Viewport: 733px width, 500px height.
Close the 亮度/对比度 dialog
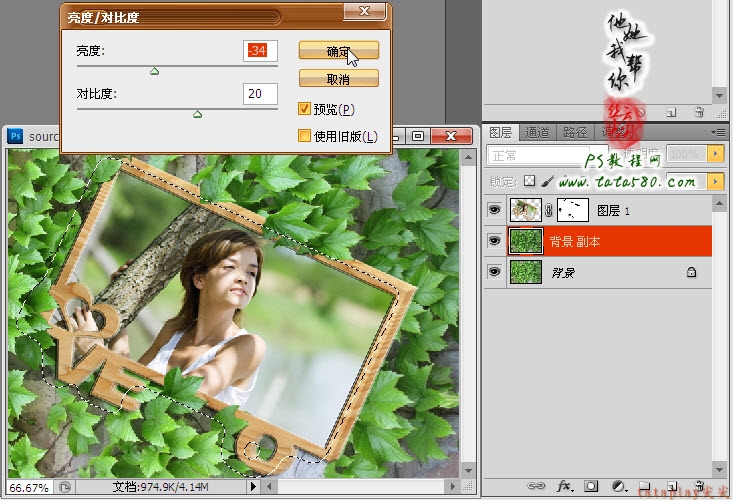[365, 11]
